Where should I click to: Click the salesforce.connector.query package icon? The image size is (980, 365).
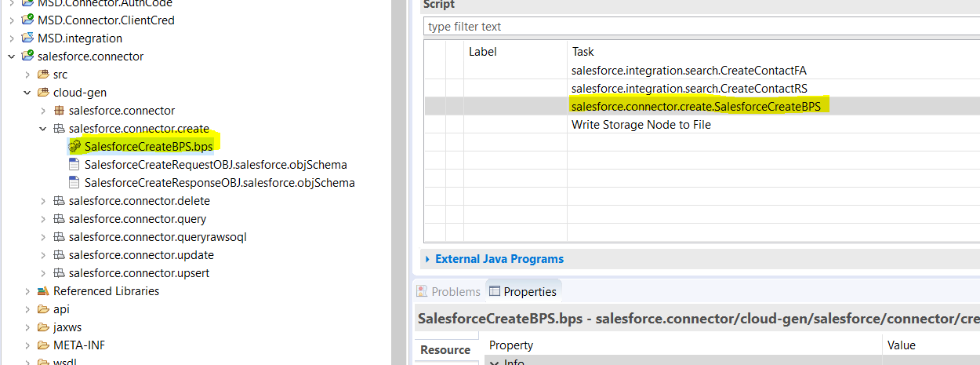[60, 218]
